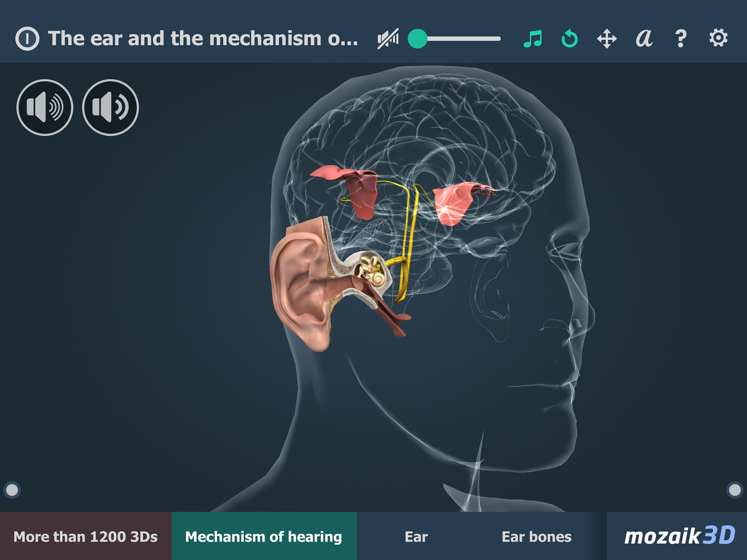Click the bottom-left round dot button
Screen dimensions: 747x560
pyautogui.click(x=12, y=490)
